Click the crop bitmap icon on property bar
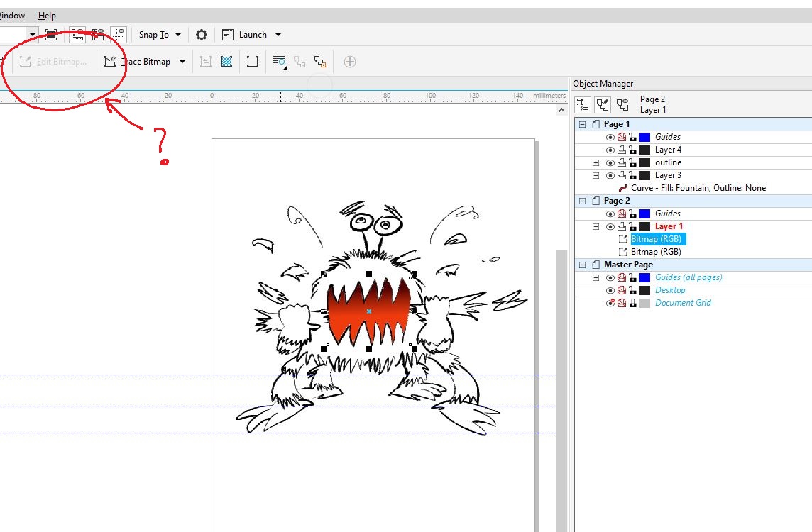The image size is (812, 532). tap(205, 62)
